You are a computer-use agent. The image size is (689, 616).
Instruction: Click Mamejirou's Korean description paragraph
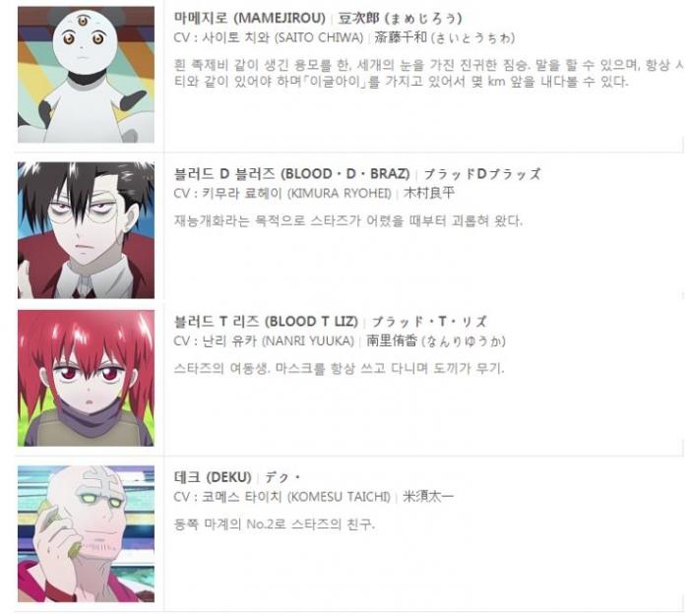coord(428,74)
